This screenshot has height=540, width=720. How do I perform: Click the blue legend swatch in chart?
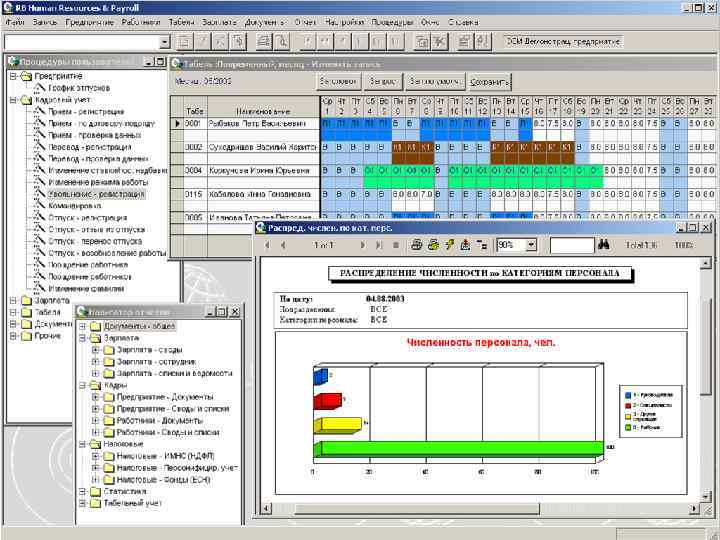click(628, 395)
